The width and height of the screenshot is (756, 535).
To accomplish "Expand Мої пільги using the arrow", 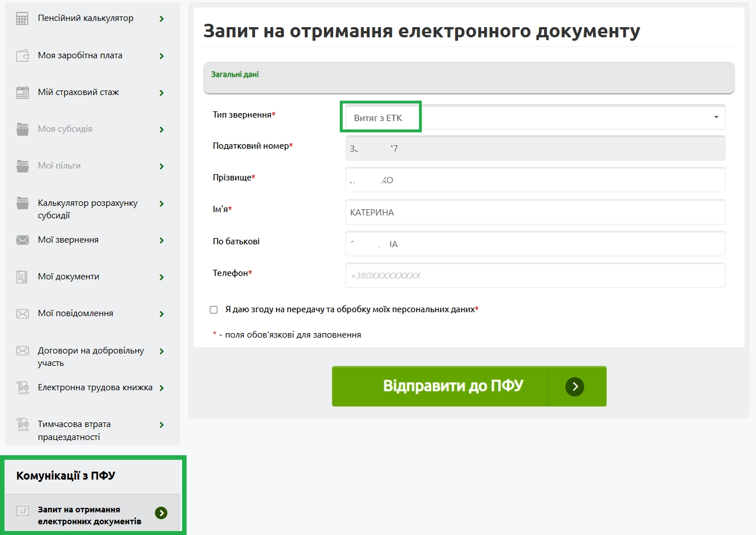I will (162, 166).
